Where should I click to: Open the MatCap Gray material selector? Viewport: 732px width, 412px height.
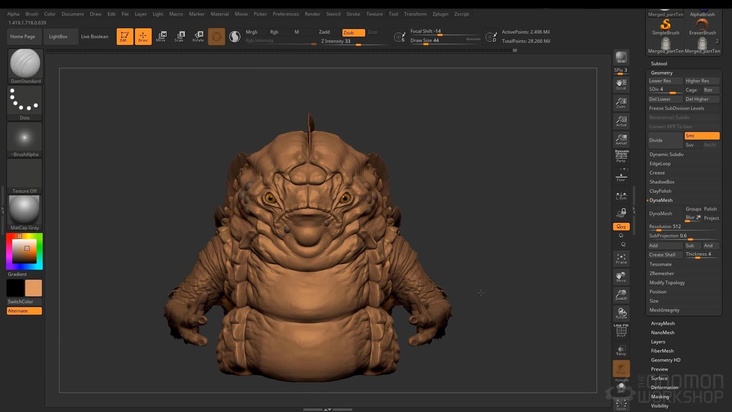(x=25, y=213)
